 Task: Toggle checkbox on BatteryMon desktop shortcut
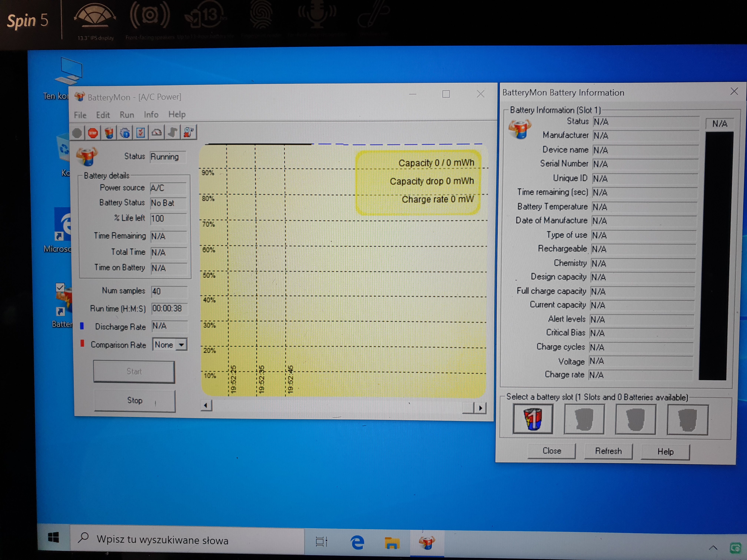coord(60,287)
